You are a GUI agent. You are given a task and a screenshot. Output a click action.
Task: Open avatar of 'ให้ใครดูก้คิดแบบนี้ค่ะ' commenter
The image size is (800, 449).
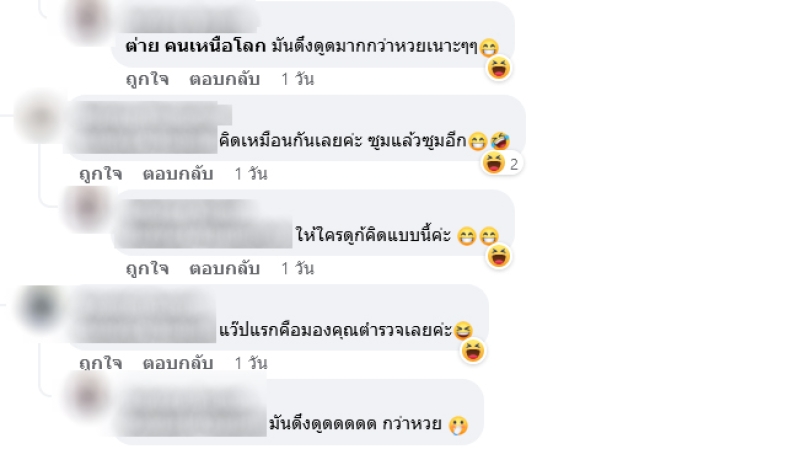tap(87, 209)
